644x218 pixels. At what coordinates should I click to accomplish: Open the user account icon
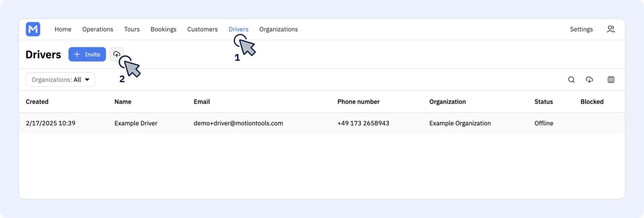(611, 29)
